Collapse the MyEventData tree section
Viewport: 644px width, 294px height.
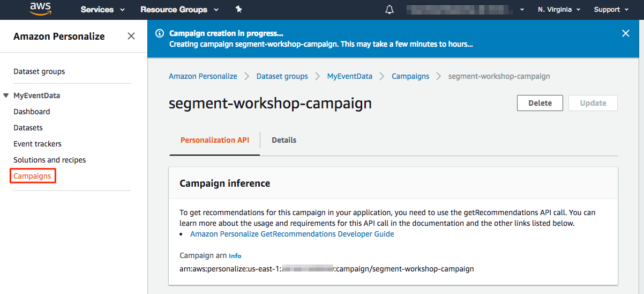6,95
